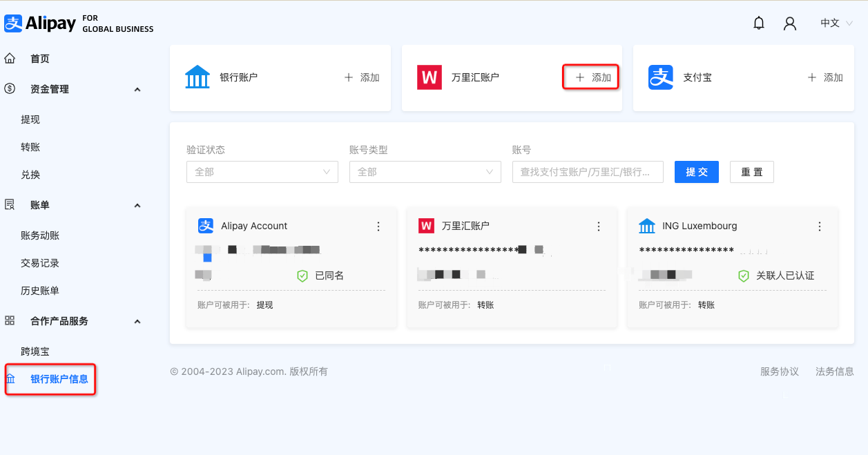Click the bank building icon on 银行账户 card
Screen dimensions: 868x455
pos(197,77)
